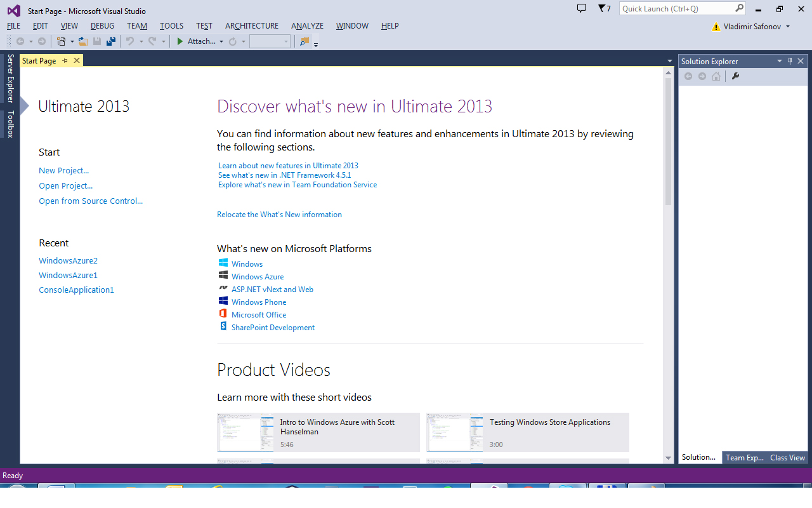This screenshot has height=508, width=812.
Task: Click the Forward arrow in Solution Explorer
Action: 702,76
